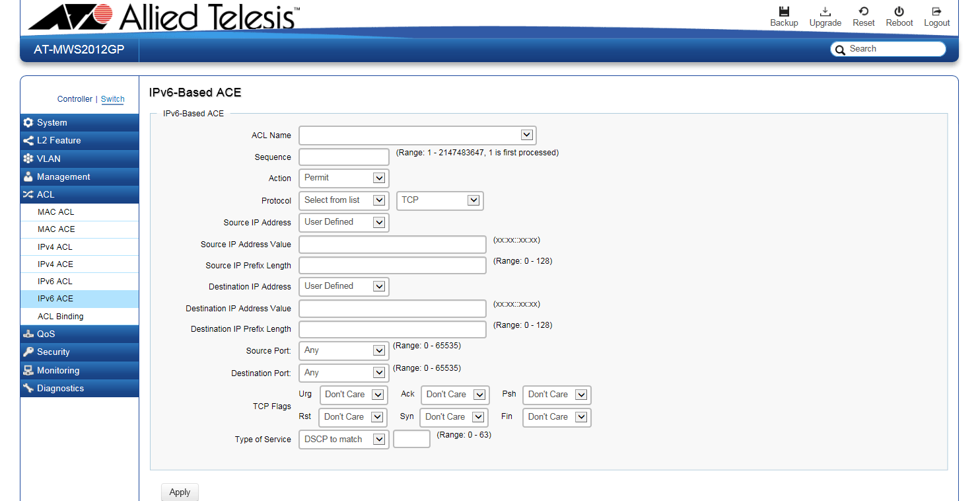The height and width of the screenshot is (501, 980).
Task: Change the Urg TCP flag dropdown
Action: click(353, 395)
